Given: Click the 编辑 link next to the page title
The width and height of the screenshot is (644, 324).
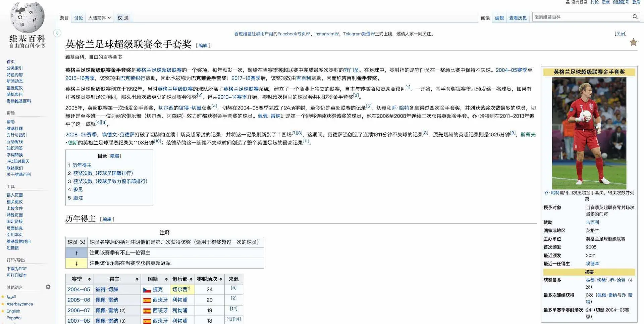Looking at the screenshot, I should click(x=203, y=45).
